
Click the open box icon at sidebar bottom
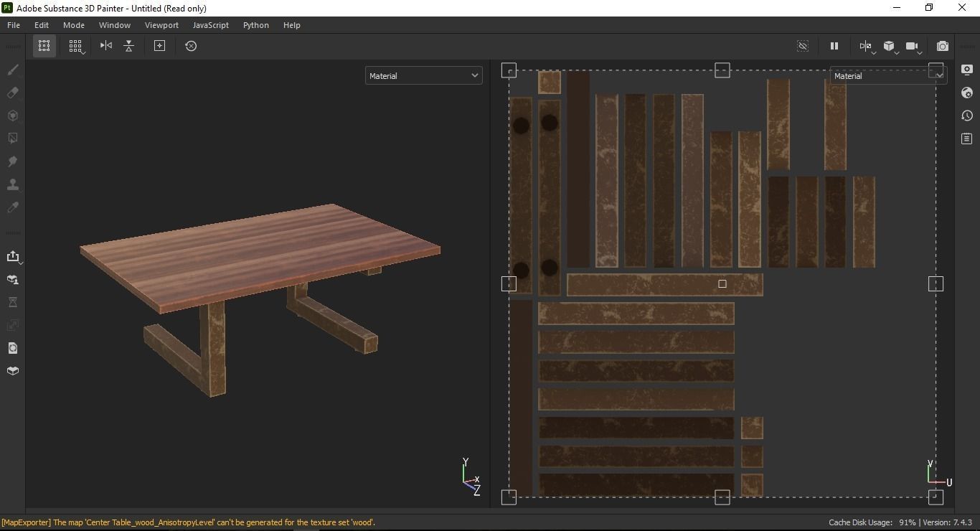[x=12, y=371]
